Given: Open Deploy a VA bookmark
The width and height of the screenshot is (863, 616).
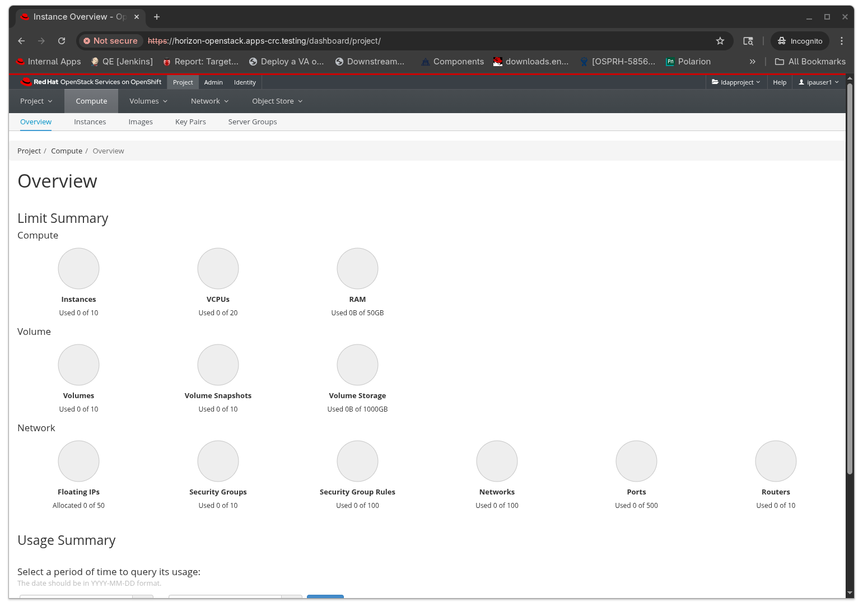Looking at the screenshot, I should [287, 62].
